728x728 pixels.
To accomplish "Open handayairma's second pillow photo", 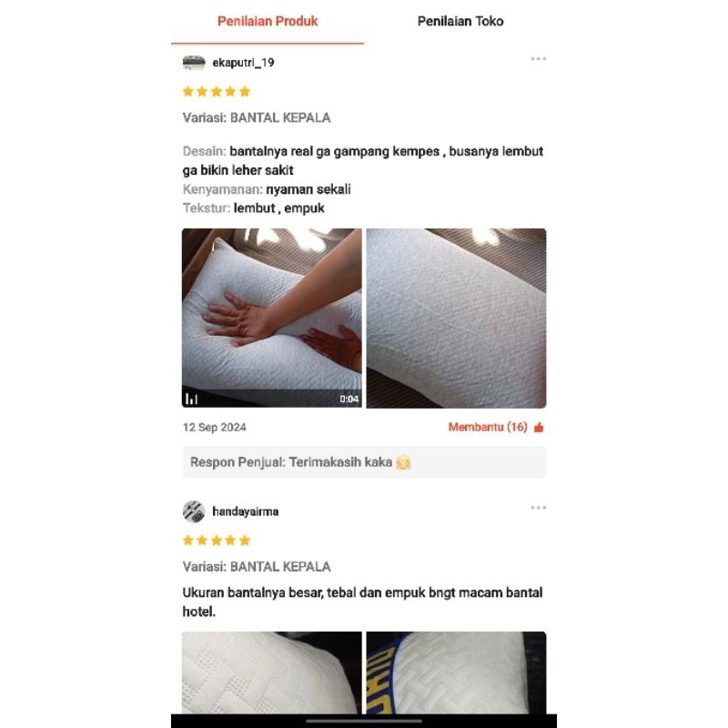I will coord(456,672).
